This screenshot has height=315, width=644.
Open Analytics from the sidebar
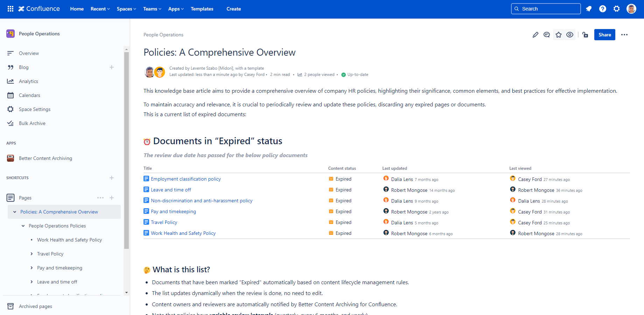(x=28, y=81)
